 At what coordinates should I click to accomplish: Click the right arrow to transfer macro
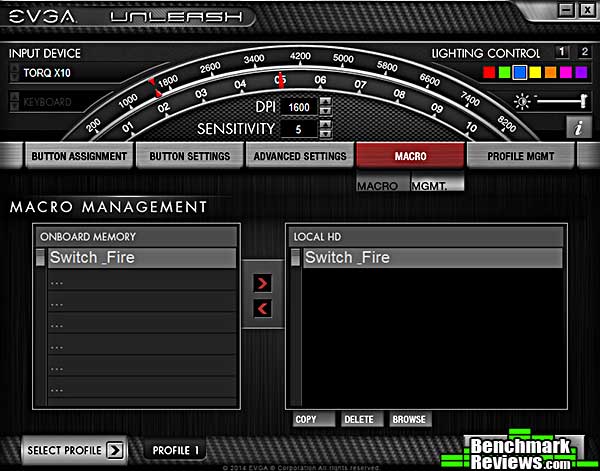[263, 284]
